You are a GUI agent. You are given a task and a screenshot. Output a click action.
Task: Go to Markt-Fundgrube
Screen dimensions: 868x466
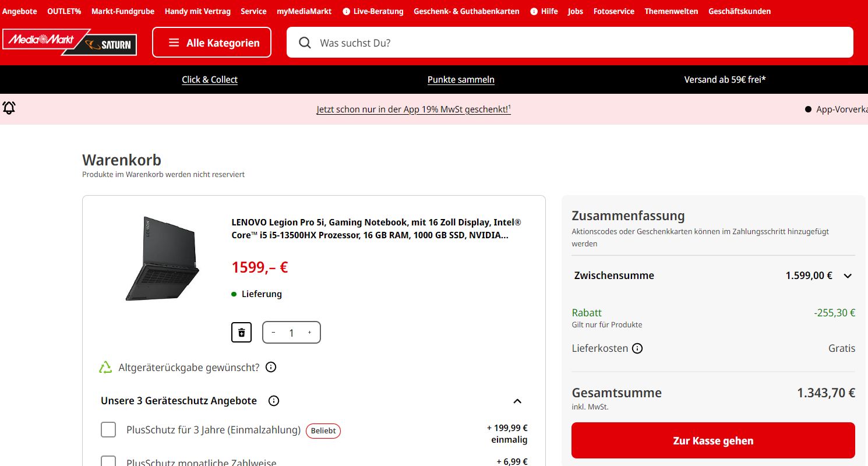(x=123, y=11)
